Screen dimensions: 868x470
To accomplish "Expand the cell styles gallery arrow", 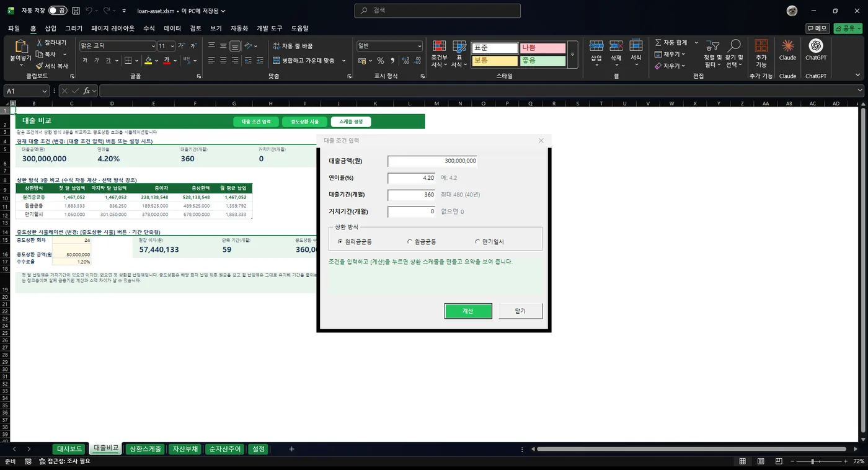I will tap(573, 55).
